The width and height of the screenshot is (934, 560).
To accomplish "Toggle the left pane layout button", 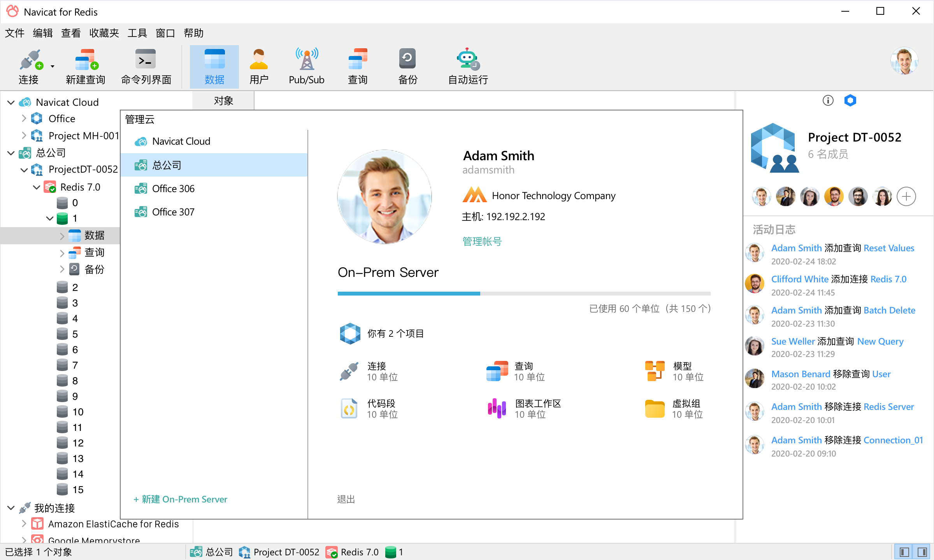I will (x=904, y=552).
